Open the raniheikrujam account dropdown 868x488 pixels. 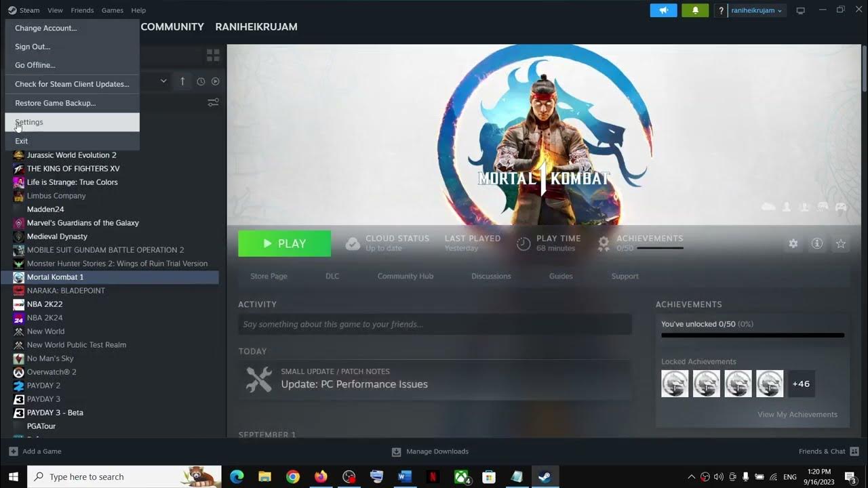[757, 10]
